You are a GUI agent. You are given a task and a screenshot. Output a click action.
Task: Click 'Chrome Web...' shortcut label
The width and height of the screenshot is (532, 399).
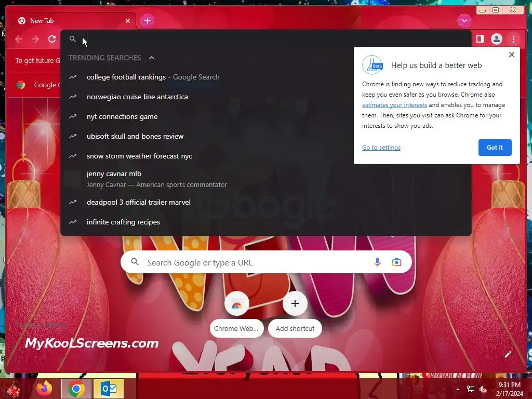pos(236,328)
